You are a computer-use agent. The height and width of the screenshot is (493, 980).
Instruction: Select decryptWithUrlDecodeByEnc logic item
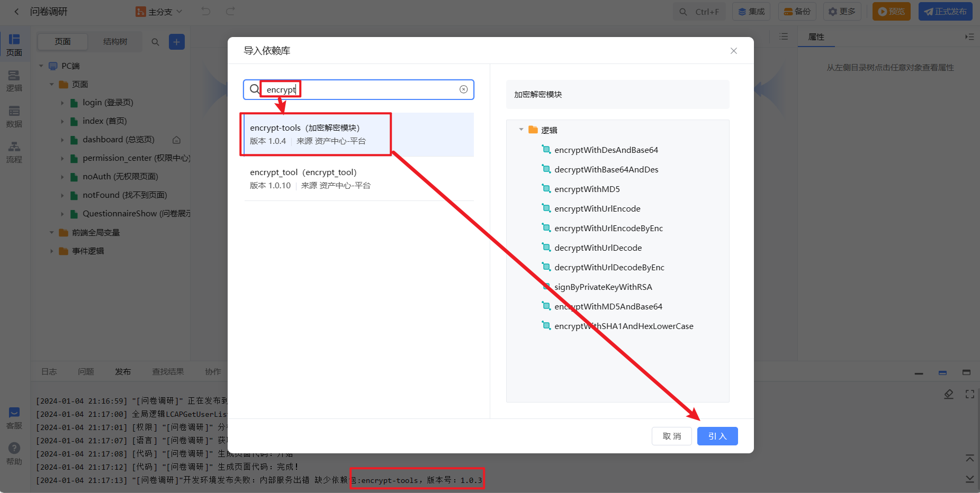point(609,268)
